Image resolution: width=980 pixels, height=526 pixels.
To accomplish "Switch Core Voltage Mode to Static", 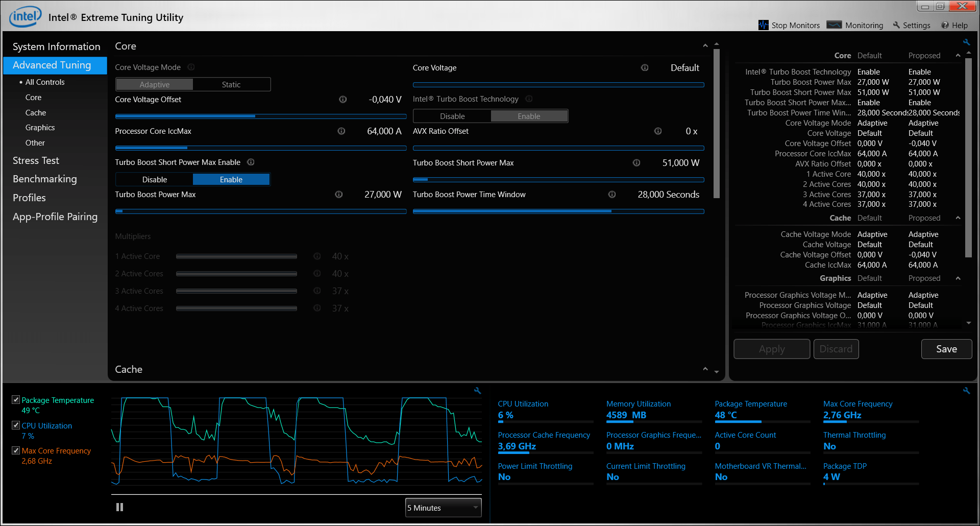I will [231, 84].
